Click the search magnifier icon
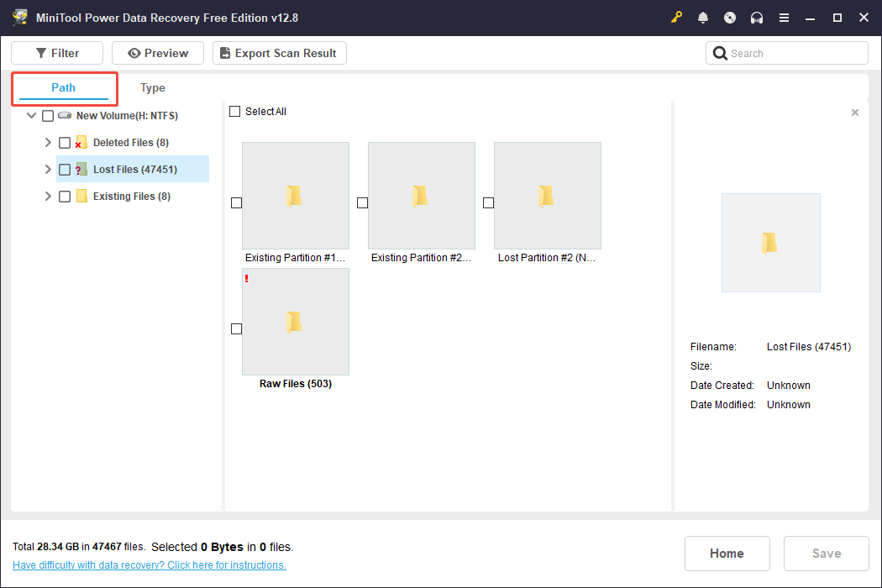Image resolution: width=882 pixels, height=588 pixels. coord(720,52)
